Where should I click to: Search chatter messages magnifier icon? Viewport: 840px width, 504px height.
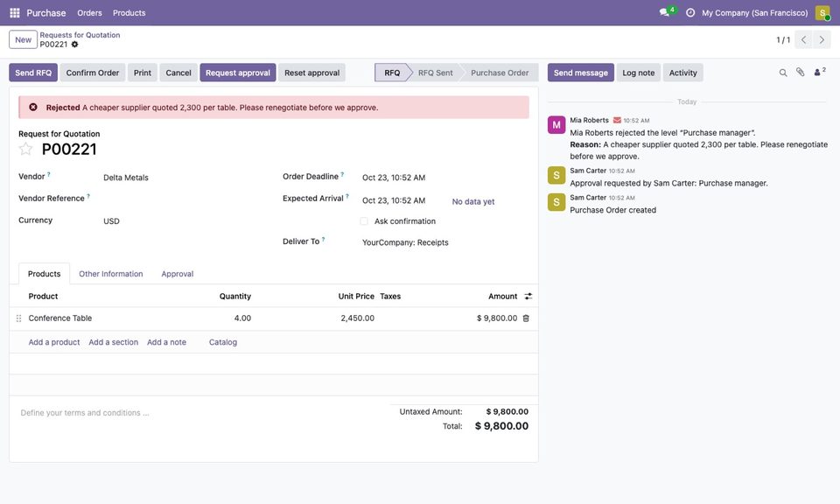[783, 73]
